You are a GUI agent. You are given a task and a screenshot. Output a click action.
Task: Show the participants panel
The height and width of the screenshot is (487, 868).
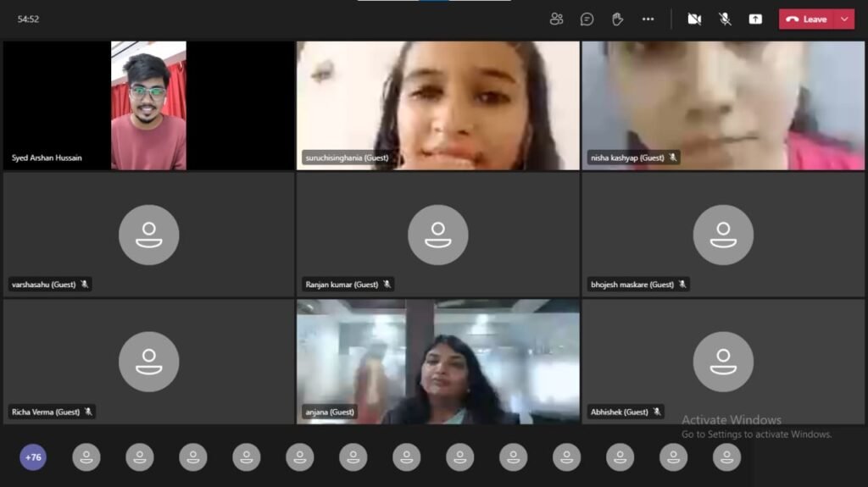556,19
